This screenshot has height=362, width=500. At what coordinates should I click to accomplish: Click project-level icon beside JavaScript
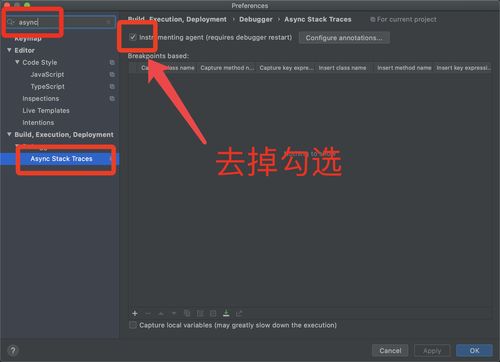(112, 74)
